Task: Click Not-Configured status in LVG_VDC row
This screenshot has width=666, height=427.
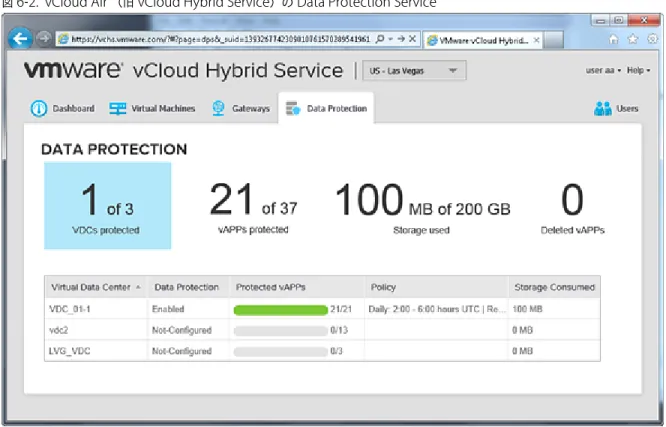Action: pos(182,351)
